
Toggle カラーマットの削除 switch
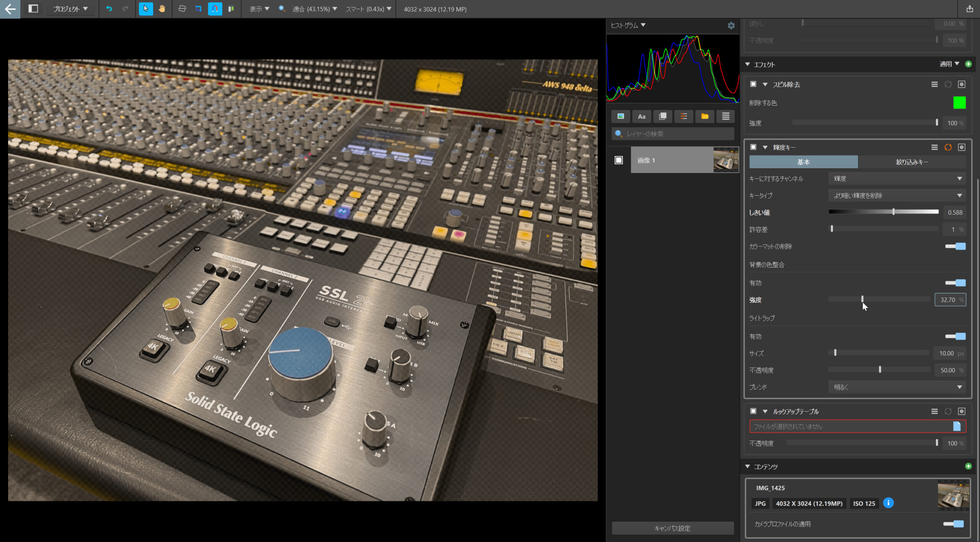pyautogui.click(x=955, y=246)
